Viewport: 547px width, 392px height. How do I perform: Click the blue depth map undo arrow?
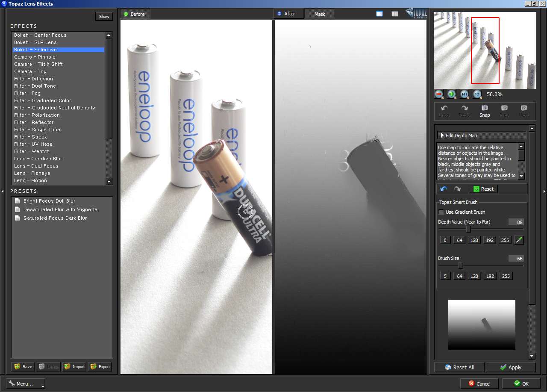point(444,189)
